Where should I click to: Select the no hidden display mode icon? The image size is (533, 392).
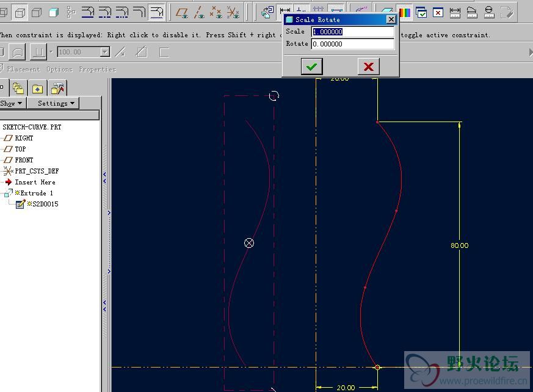[37, 13]
